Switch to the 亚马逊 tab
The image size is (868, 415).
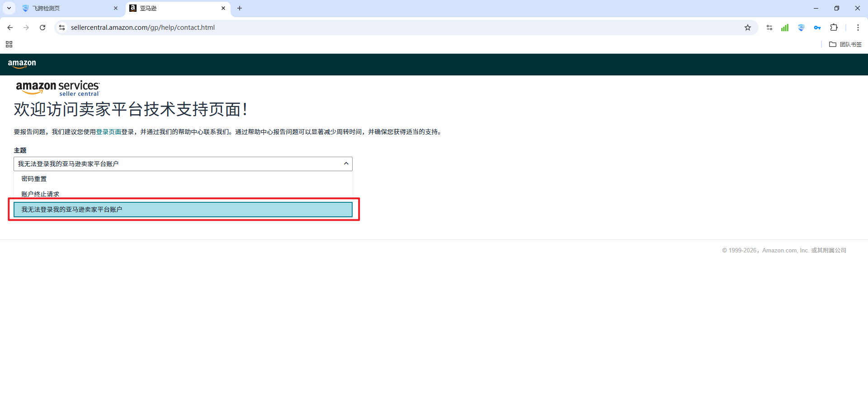[x=178, y=8]
